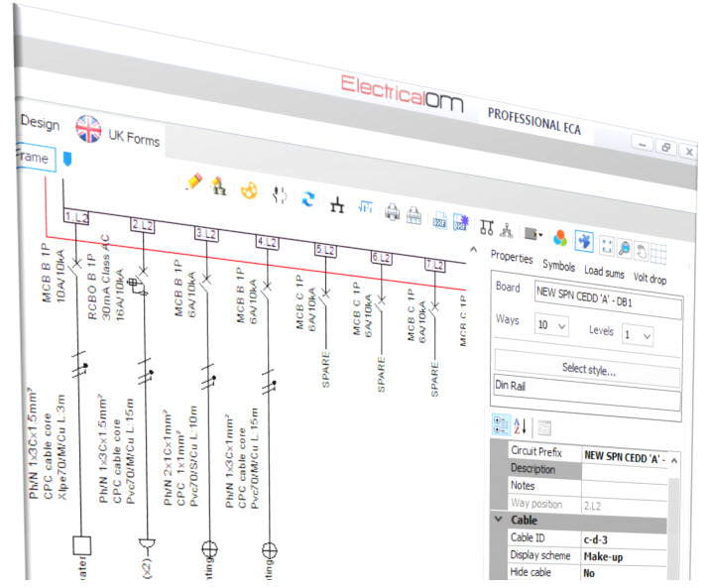
Task: Open the Symbols tab
Action: (x=558, y=265)
